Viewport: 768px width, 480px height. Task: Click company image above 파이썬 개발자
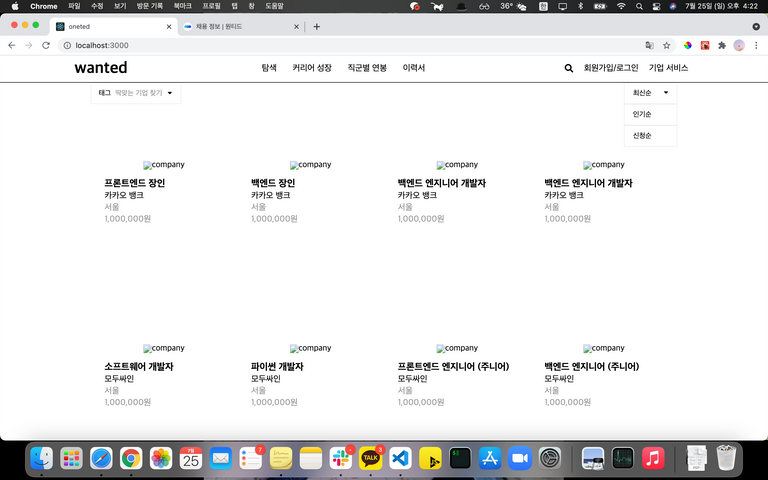point(311,348)
